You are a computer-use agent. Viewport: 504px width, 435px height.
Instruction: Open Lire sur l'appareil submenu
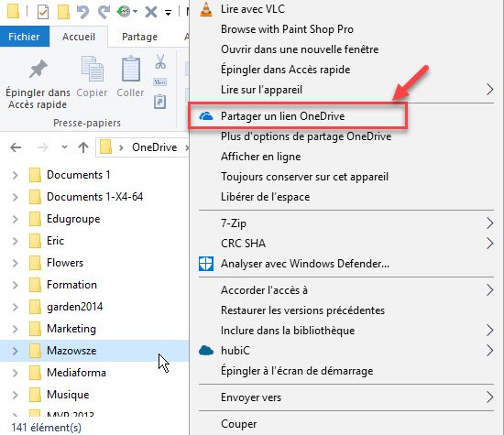(x=346, y=90)
